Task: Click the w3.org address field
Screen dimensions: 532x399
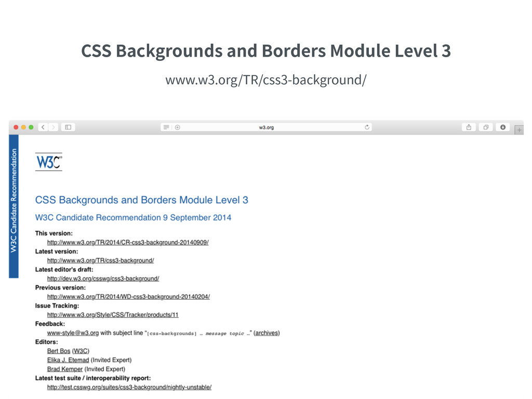Action: (x=267, y=127)
